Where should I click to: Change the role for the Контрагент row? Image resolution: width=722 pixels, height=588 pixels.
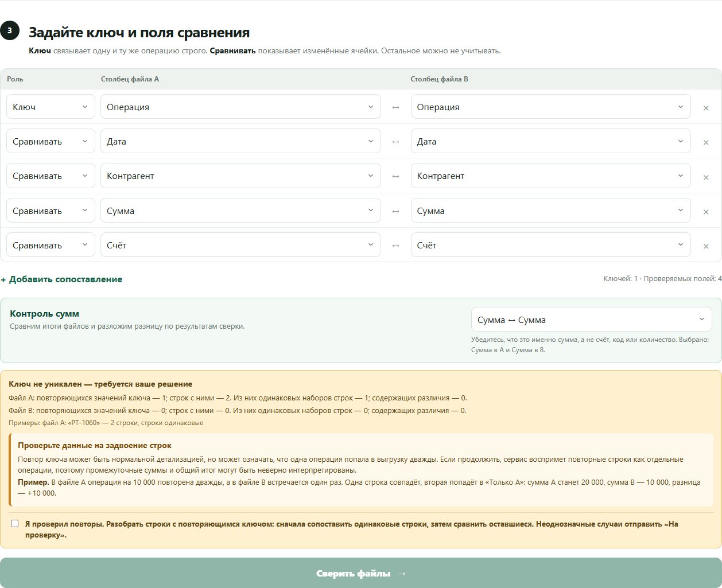coord(51,176)
